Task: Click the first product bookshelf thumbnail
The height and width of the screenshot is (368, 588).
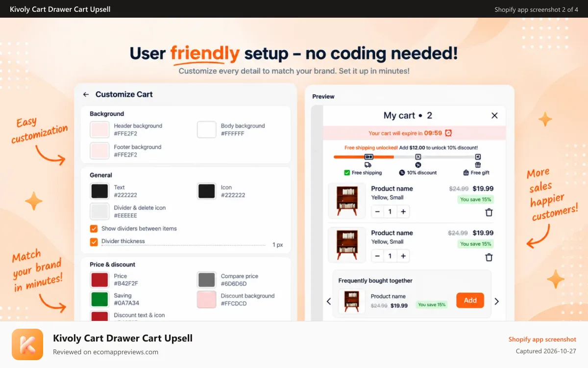Action: 347,201
